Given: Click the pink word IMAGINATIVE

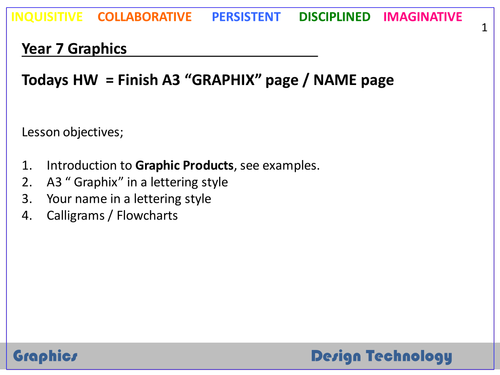Looking at the screenshot, I should click(423, 17).
